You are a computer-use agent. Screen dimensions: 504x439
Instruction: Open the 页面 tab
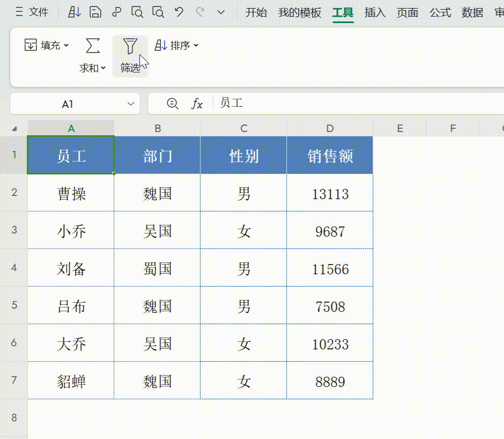(x=407, y=12)
